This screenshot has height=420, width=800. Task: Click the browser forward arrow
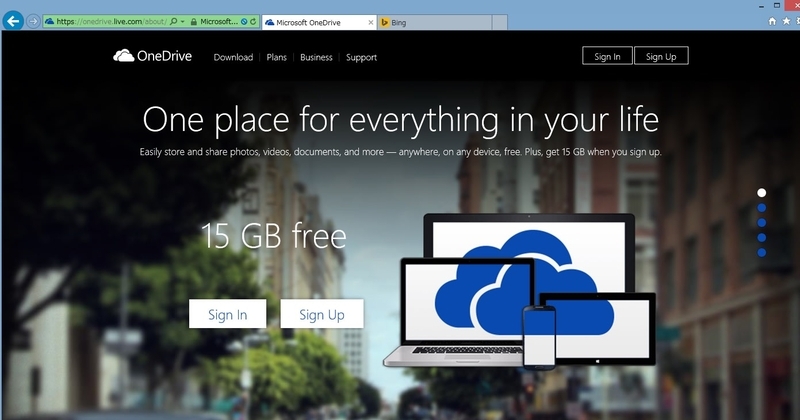[x=33, y=21]
